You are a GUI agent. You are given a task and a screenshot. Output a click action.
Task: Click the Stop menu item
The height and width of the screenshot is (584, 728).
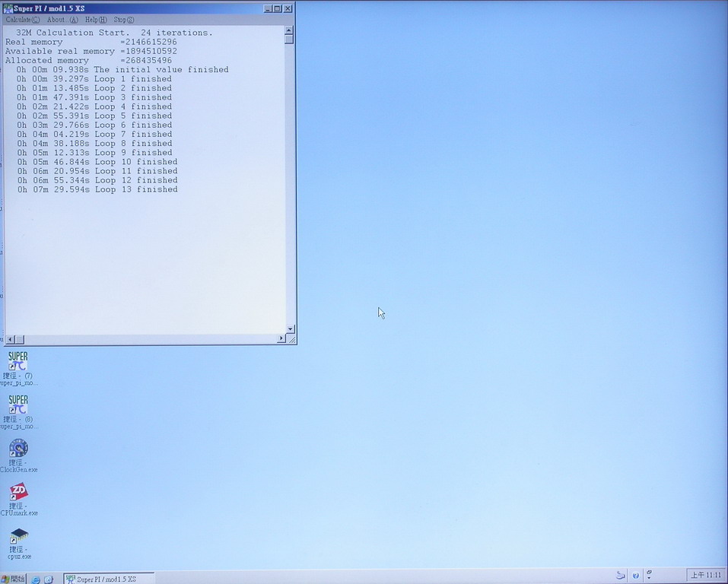click(124, 20)
